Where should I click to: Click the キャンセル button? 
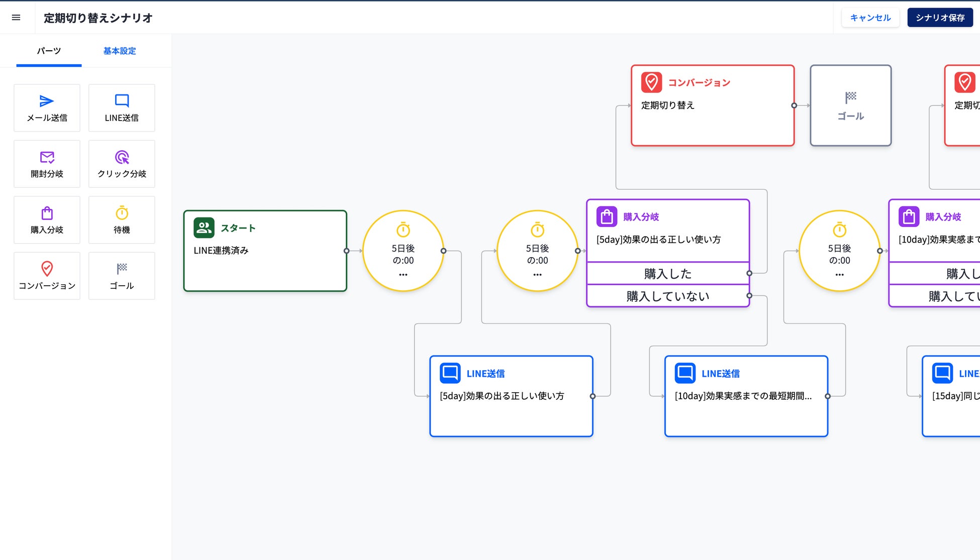point(870,18)
